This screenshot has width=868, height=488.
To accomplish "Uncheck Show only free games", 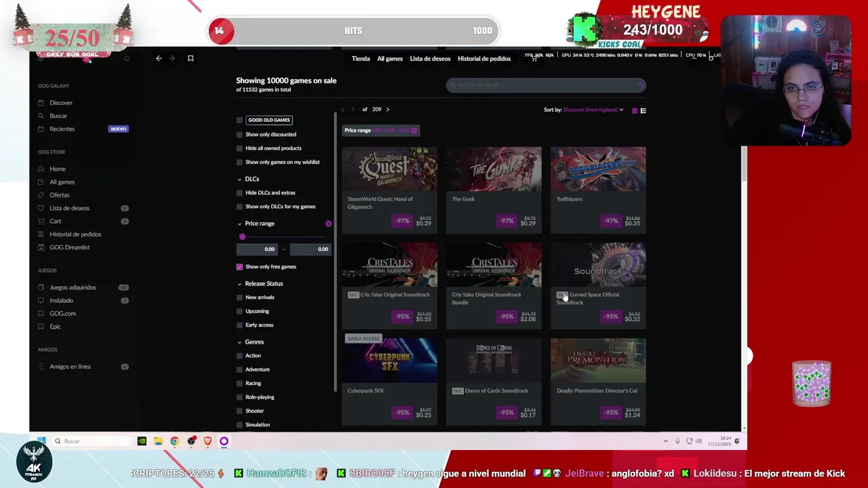I will 239,267.
